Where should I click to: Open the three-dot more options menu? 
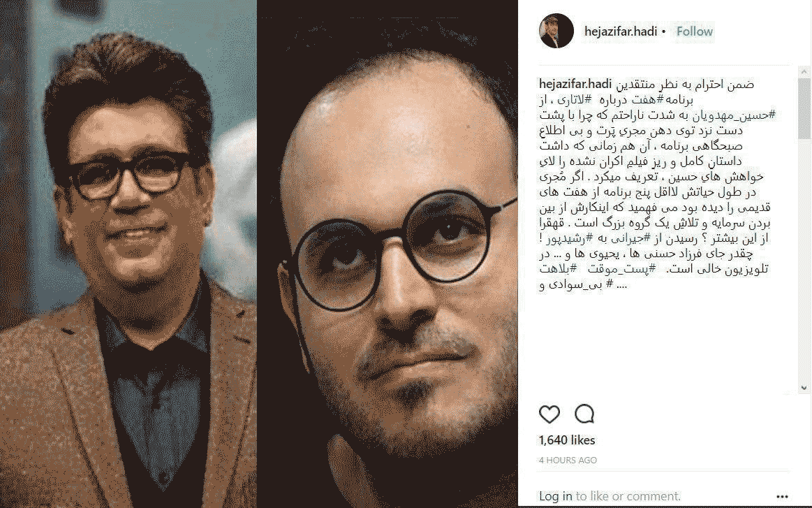(x=782, y=497)
